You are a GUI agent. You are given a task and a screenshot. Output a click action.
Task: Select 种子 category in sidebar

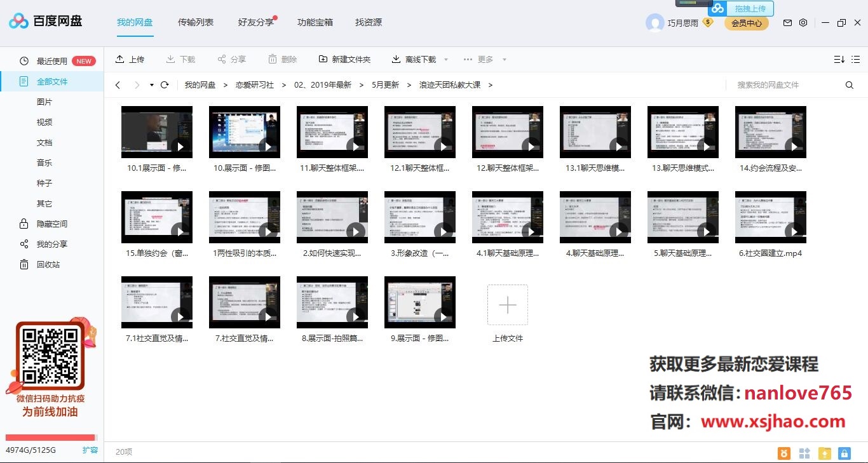coord(44,184)
